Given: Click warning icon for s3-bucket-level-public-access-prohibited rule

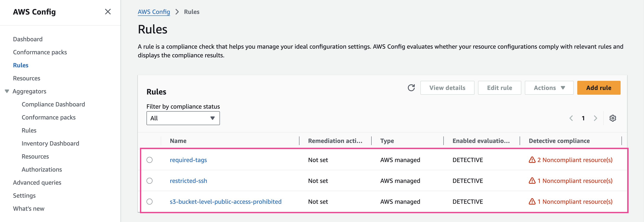Looking at the screenshot, I should (x=532, y=201).
